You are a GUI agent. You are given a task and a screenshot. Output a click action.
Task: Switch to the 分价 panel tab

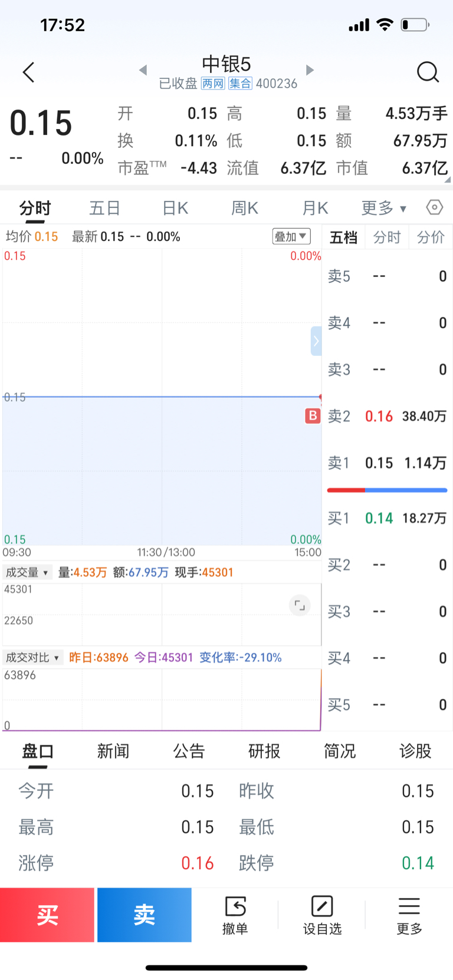click(x=431, y=237)
